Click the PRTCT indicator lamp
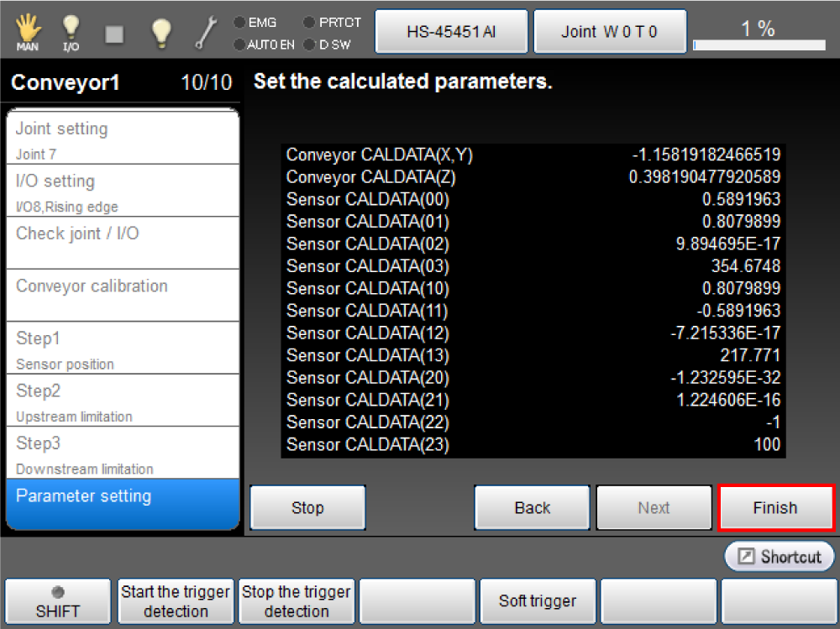This screenshot has height=629, width=840. (x=309, y=23)
